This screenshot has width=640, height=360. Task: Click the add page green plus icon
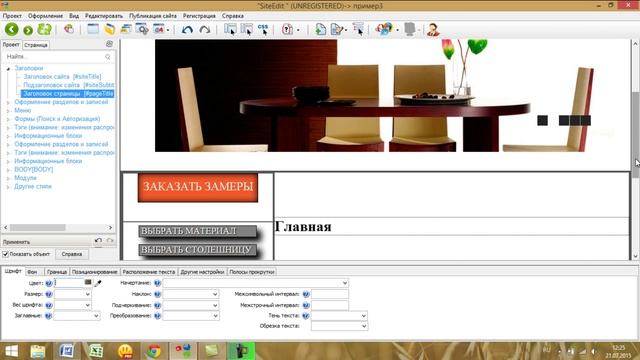321,29
